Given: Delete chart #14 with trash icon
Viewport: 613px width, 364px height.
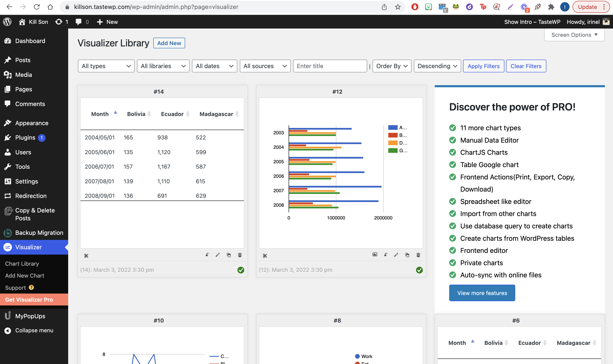Looking at the screenshot, I should click(x=240, y=255).
